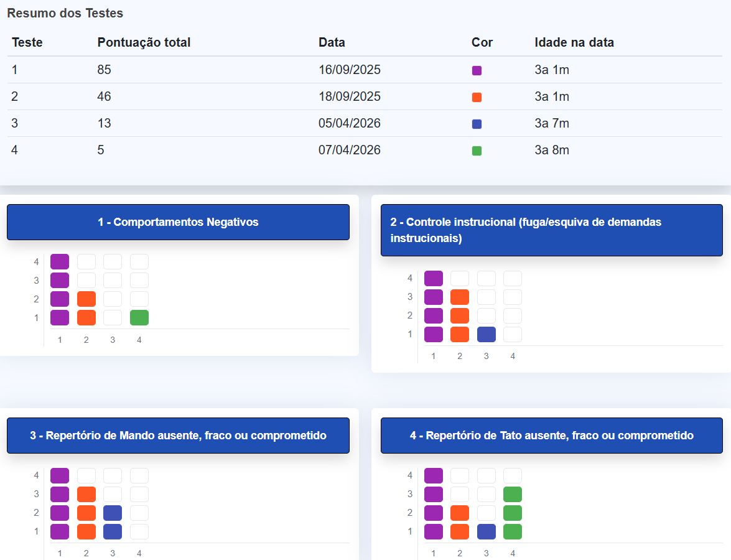Click top purple cell in Repertório de Tato chart
Screen dimensions: 731x560
[434, 475]
